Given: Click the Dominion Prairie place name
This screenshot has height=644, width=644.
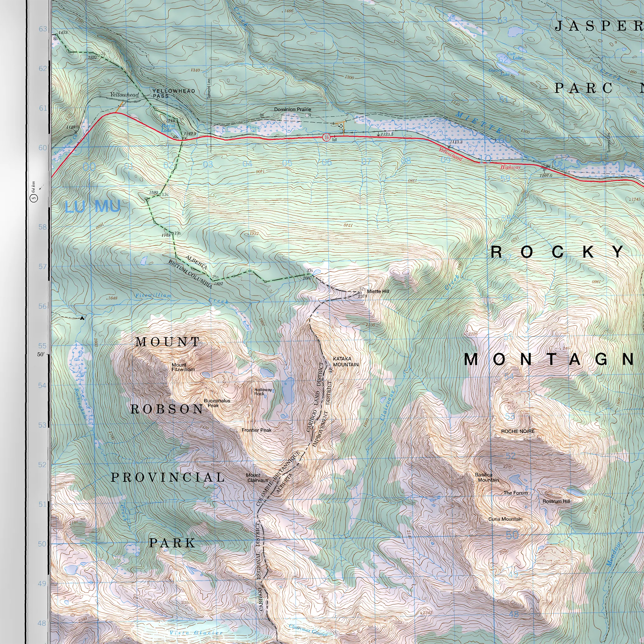Looking at the screenshot, I should click(x=292, y=109).
